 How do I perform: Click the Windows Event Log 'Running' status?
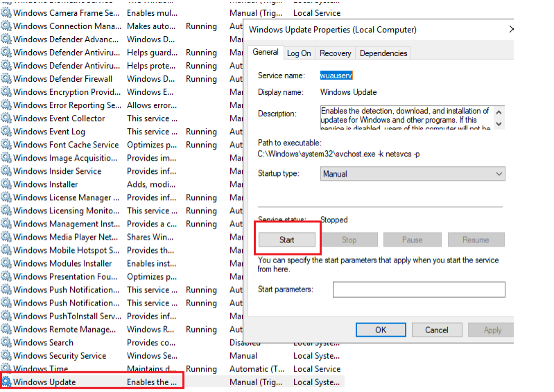point(201,132)
